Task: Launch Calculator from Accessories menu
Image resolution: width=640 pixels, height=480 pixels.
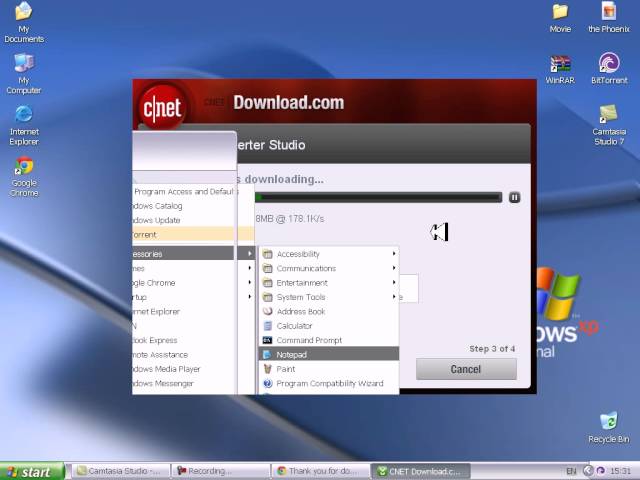Action: 330,326
